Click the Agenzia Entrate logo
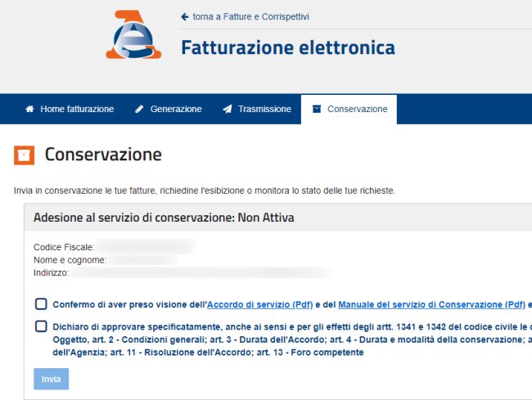Viewport: 532px width, 400px height. point(133,34)
